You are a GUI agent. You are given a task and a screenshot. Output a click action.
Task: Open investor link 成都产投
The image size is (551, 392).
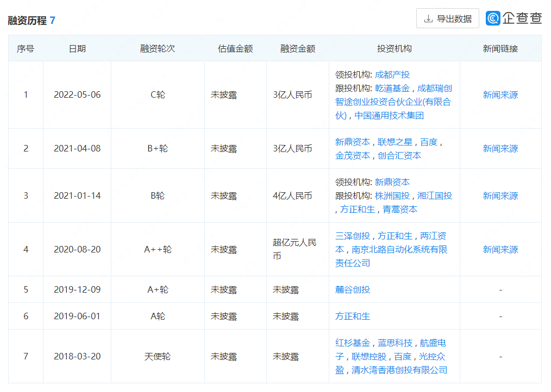392,74
